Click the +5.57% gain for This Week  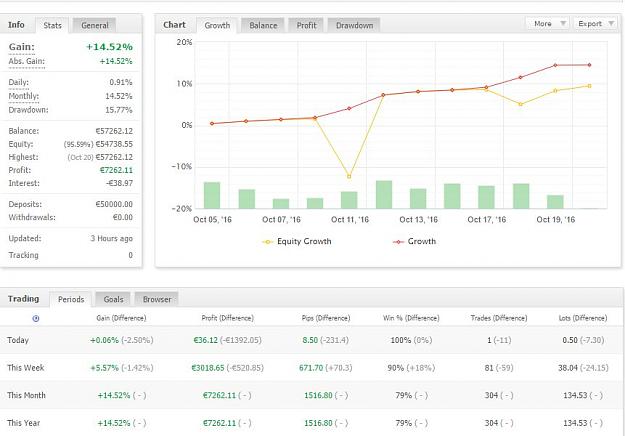coord(104,367)
